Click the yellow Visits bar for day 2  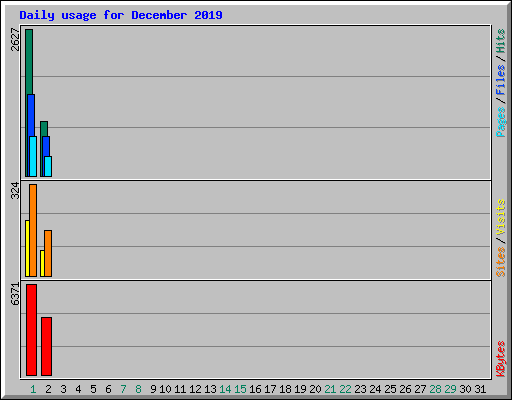click(42, 263)
